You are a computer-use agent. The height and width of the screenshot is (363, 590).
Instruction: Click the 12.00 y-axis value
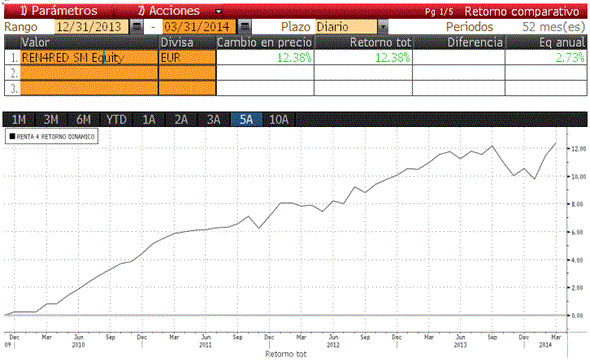(579, 149)
